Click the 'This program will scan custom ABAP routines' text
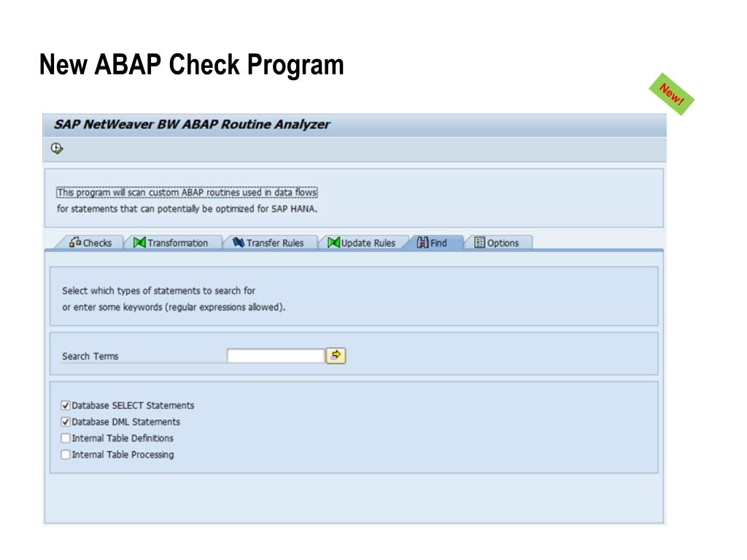Viewport: 747px width, 560px height. click(187, 192)
